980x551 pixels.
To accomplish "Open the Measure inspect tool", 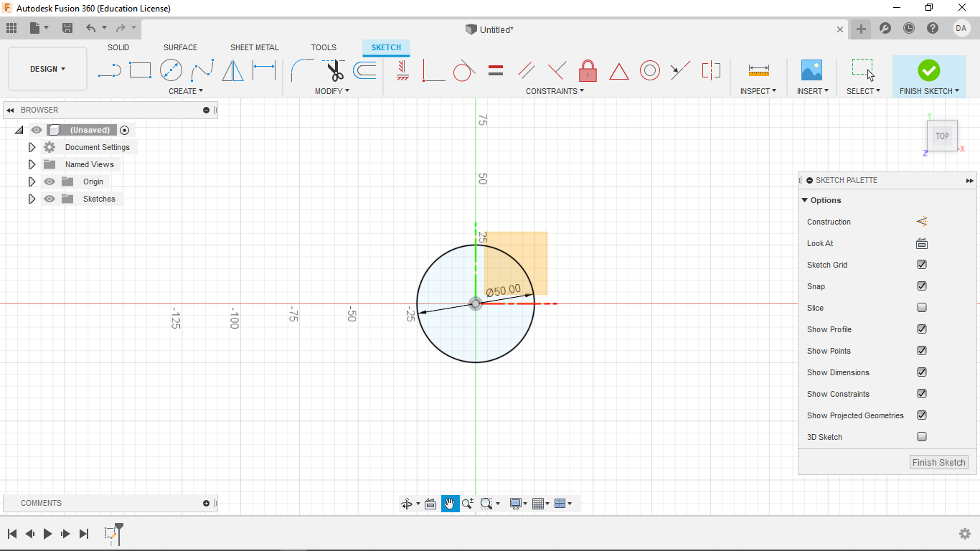I will (759, 70).
